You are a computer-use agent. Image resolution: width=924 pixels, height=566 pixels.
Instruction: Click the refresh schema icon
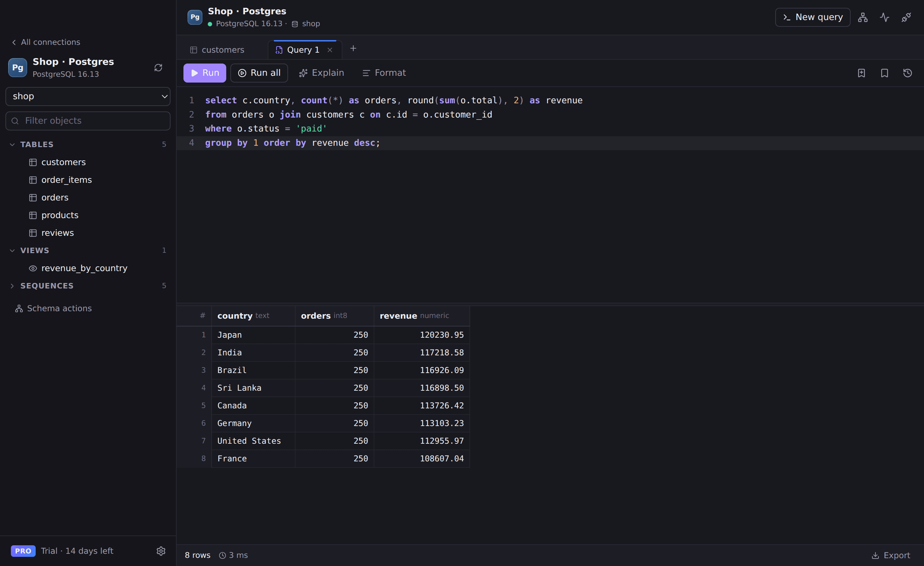pos(158,68)
